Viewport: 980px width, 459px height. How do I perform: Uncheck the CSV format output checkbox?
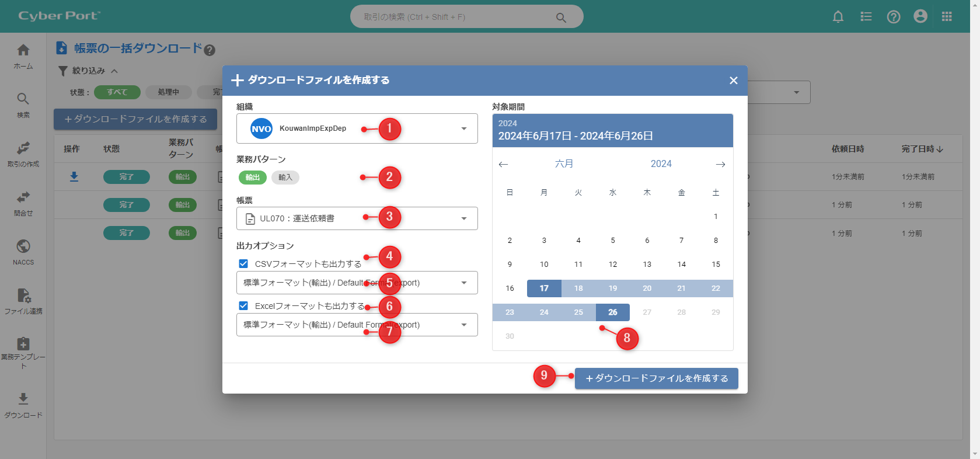pos(243,264)
